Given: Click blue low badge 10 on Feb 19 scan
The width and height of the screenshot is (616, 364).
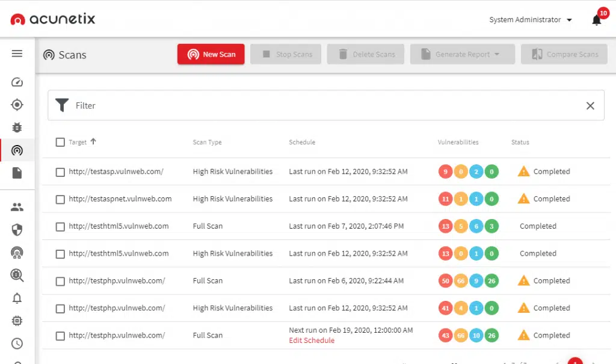Looking at the screenshot, I should [x=476, y=335].
